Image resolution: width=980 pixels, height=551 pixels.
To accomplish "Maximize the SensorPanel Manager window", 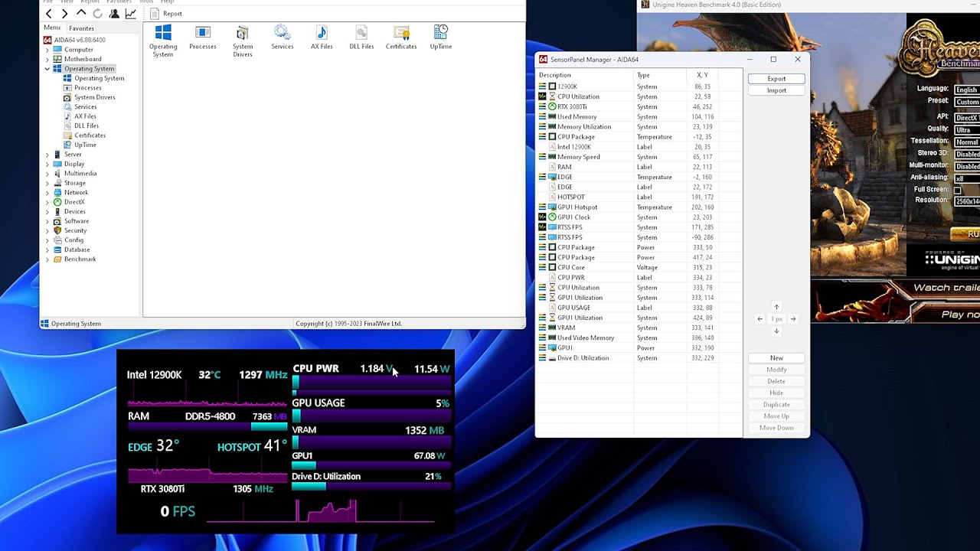I will click(773, 59).
